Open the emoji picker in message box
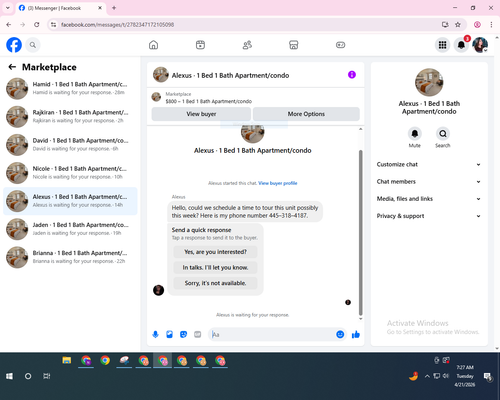This screenshot has width=500, height=400. click(x=340, y=334)
